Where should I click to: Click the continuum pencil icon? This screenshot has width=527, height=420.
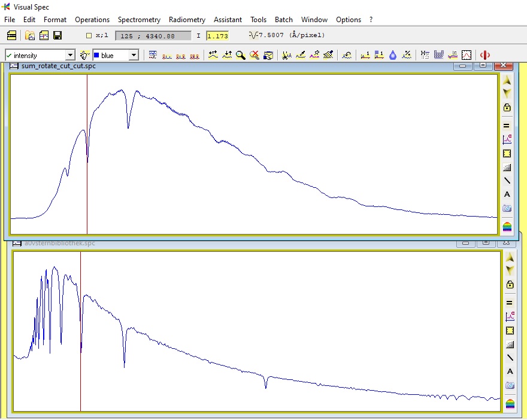[301, 55]
